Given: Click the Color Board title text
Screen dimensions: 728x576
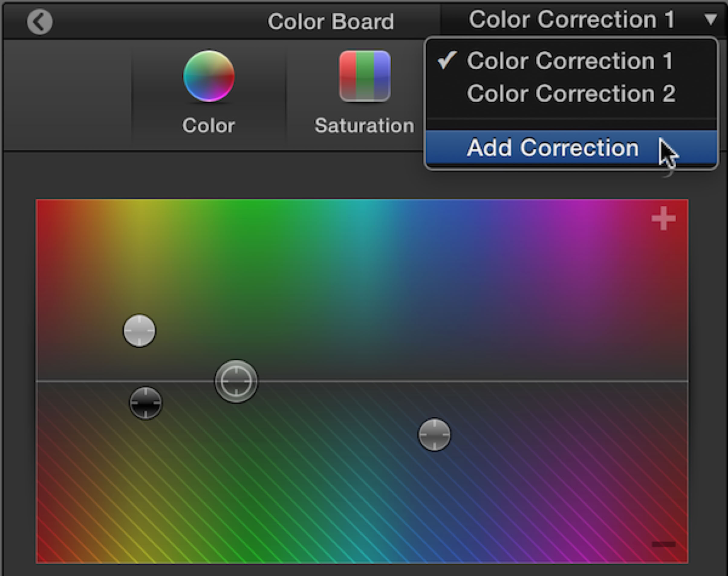Looking at the screenshot, I should (x=331, y=22).
